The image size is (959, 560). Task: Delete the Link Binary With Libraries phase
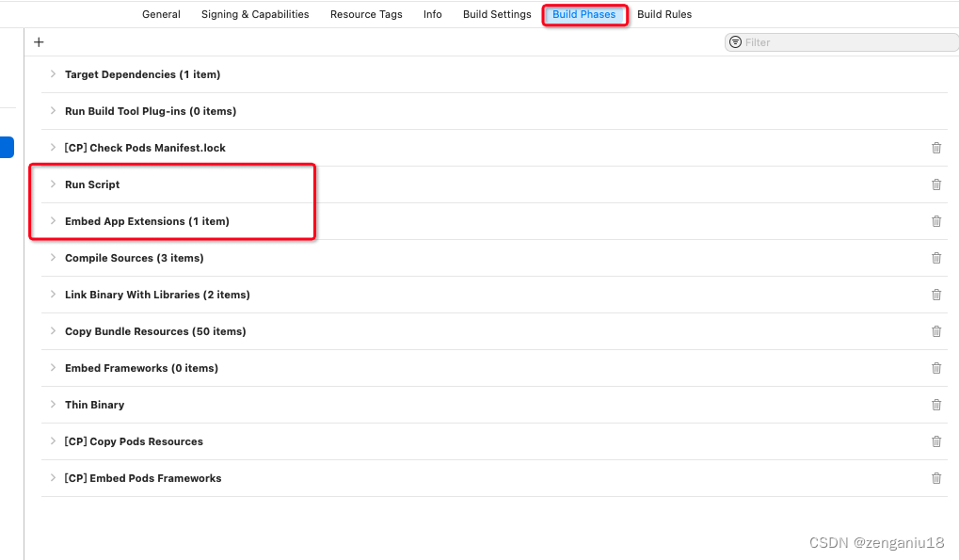tap(935, 295)
